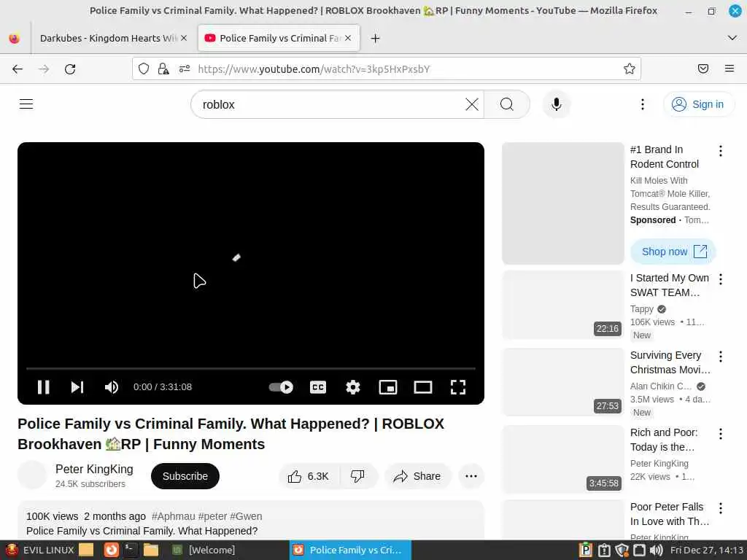The height and width of the screenshot is (560, 747).
Task: Open Firefox application menu
Action: 729,69
